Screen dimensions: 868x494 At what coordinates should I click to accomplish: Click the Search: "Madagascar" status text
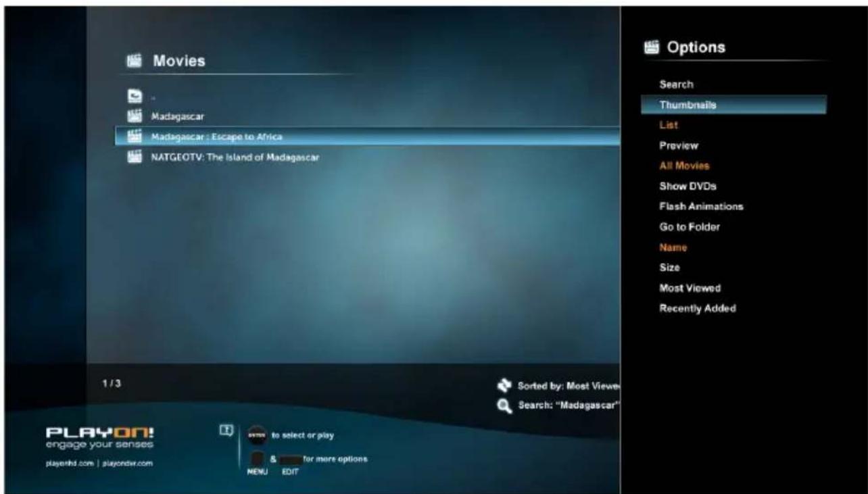click(x=569, y=405)
